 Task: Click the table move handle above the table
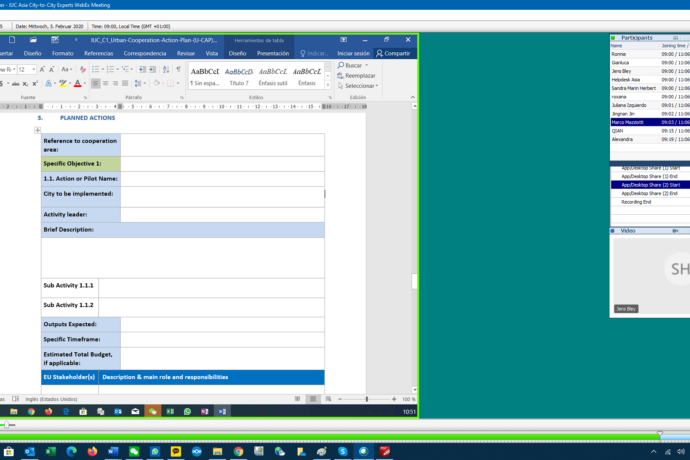tap(37, 130)
